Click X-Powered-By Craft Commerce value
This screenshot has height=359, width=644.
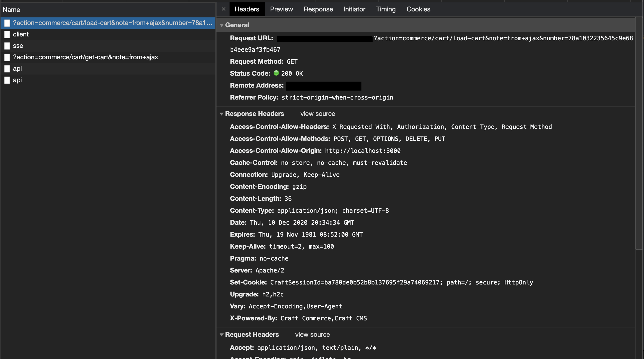[324, 318]
